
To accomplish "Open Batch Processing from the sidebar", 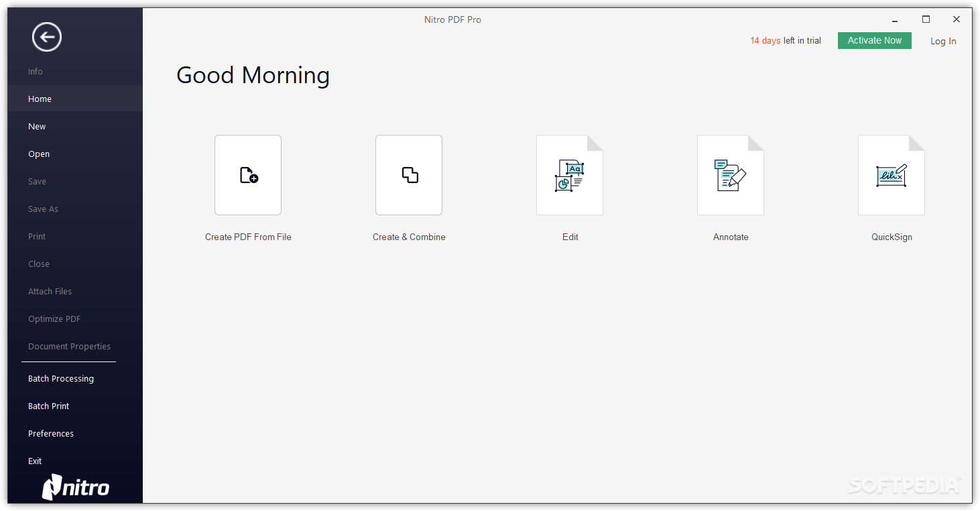I will tap(75, 378).
